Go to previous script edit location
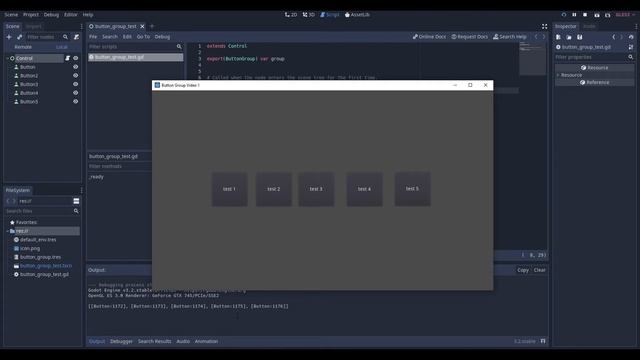This screenshot has width=640, height=360. click(x=536, y=37)
